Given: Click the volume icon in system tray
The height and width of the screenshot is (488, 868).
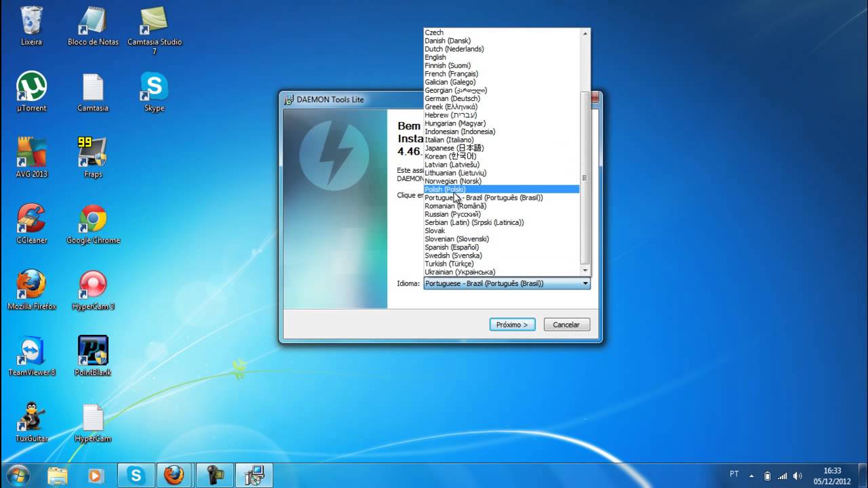Looking at the screenshot, I should 797,476.
